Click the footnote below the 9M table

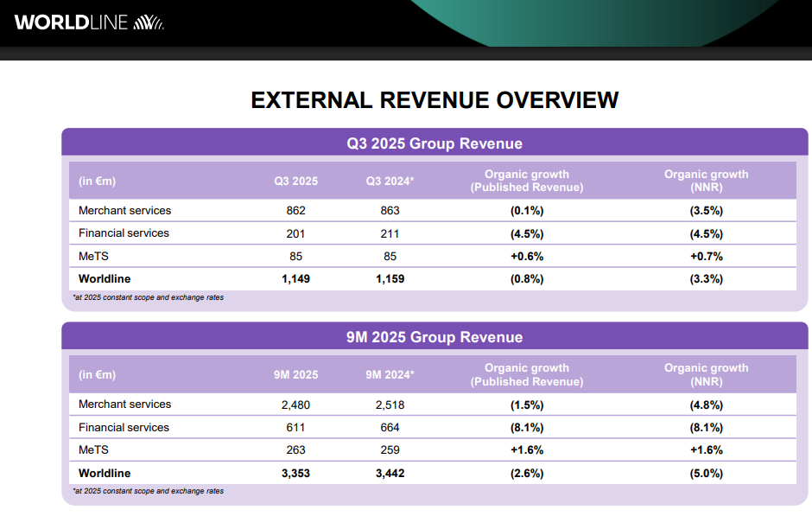pos(148,491)
